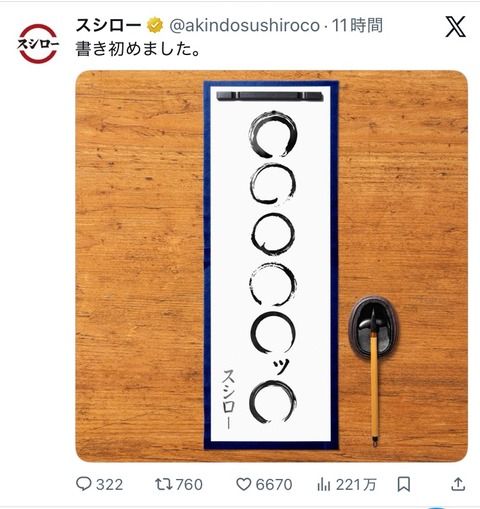The height and width of the screenshot is (509, 480).
Task: Click the 11時間 timestamp
Action: (x=357, y=26)
